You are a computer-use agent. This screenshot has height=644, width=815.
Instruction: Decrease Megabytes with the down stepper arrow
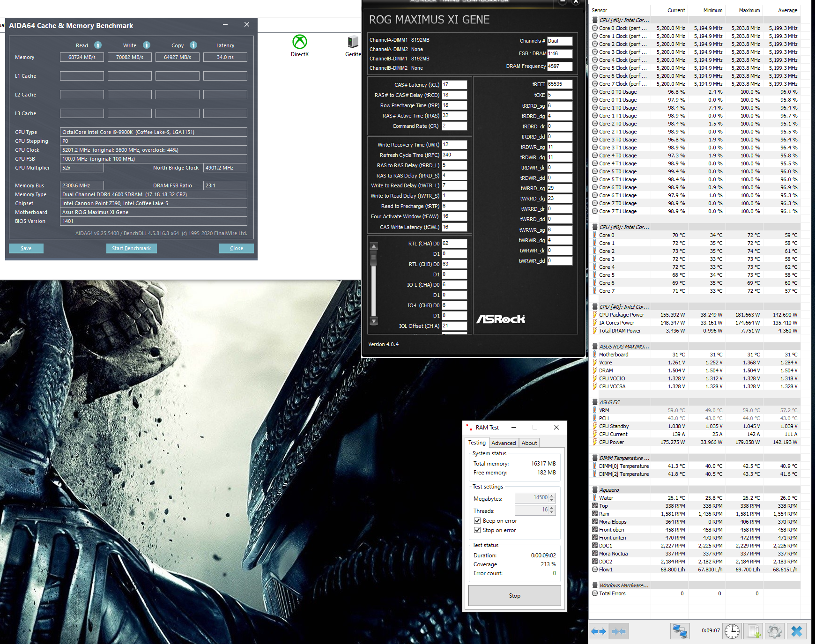[x=552, y=500]
